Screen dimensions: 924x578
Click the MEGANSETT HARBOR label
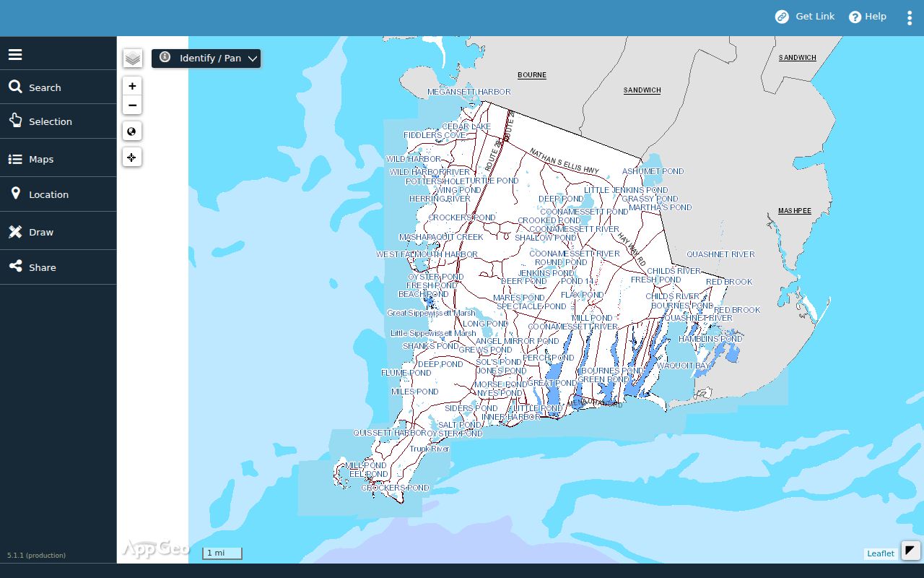click(x=469, y=92)
